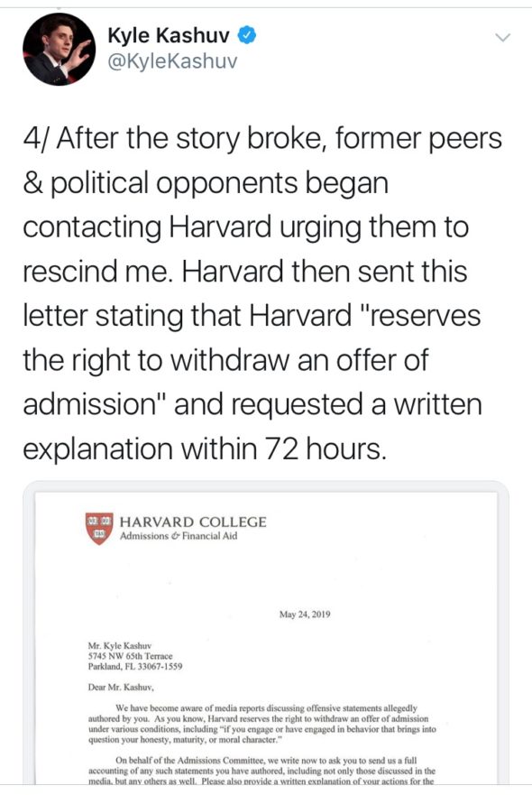Visit the @KyleKashuv handle link
This screenshot has width=532, height=795.
pyautogui.click(x=172, y=62)
